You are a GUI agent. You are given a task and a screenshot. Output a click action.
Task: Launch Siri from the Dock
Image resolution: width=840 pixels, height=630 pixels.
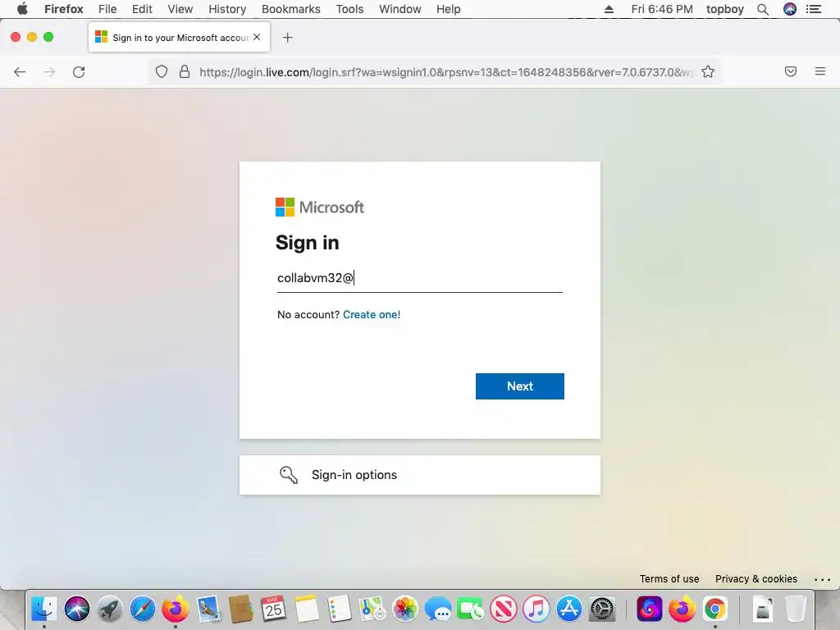(x=76, y=609)
